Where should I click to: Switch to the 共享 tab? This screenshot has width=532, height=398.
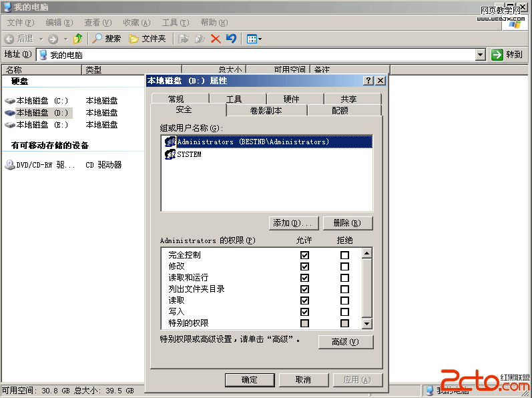click(x=353, y=98)
